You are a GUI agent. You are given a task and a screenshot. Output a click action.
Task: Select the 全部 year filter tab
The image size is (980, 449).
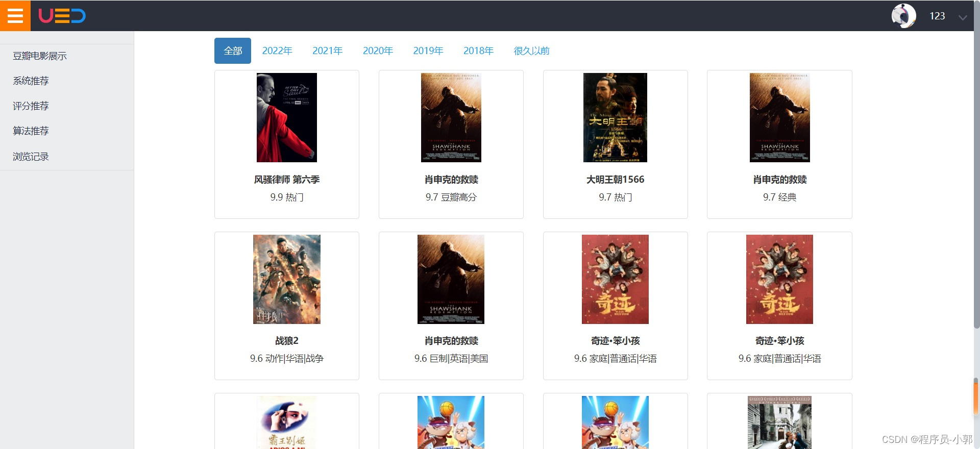click(x=233, y=51)
